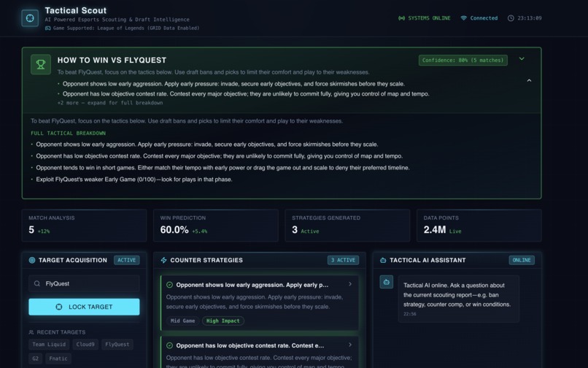This screenshot has height=368, width=588.
Task: Click the ACTIVE badge in Target Acquisition
Action: [x=127, y=260]
